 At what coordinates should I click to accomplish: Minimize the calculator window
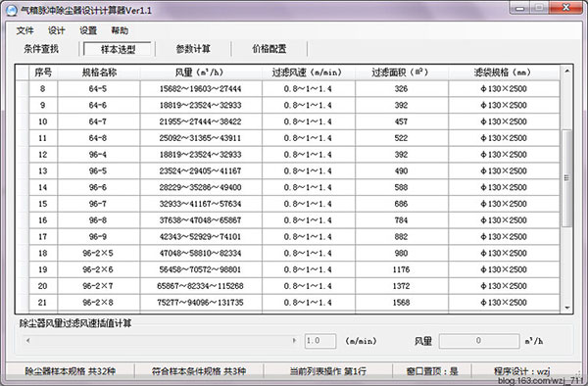[519, 8]
